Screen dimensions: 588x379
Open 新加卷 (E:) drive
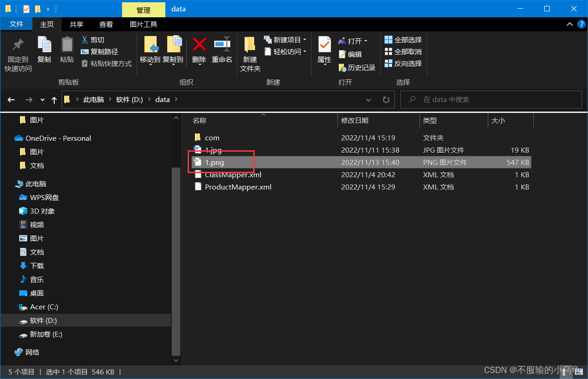[x=40, y=334]
